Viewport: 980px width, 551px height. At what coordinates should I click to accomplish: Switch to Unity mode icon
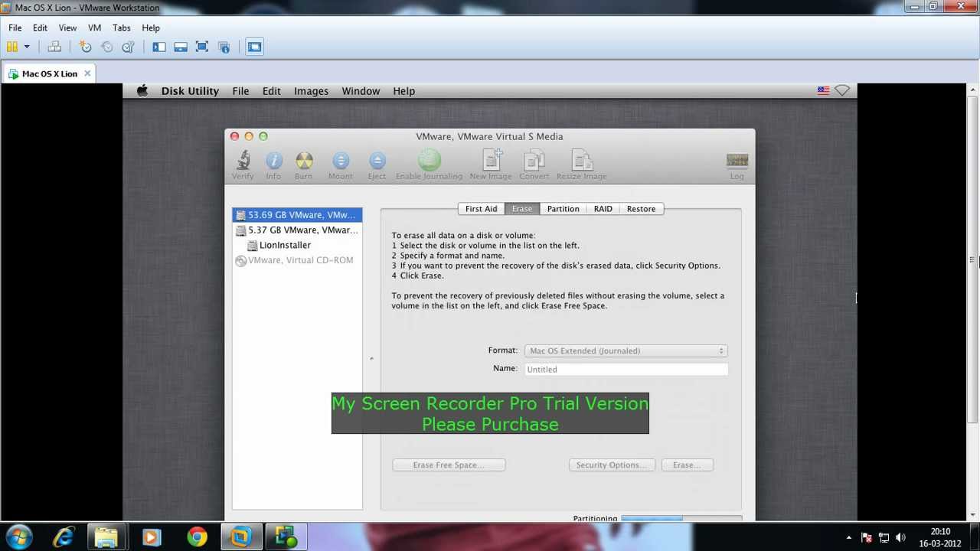[224, 47]
